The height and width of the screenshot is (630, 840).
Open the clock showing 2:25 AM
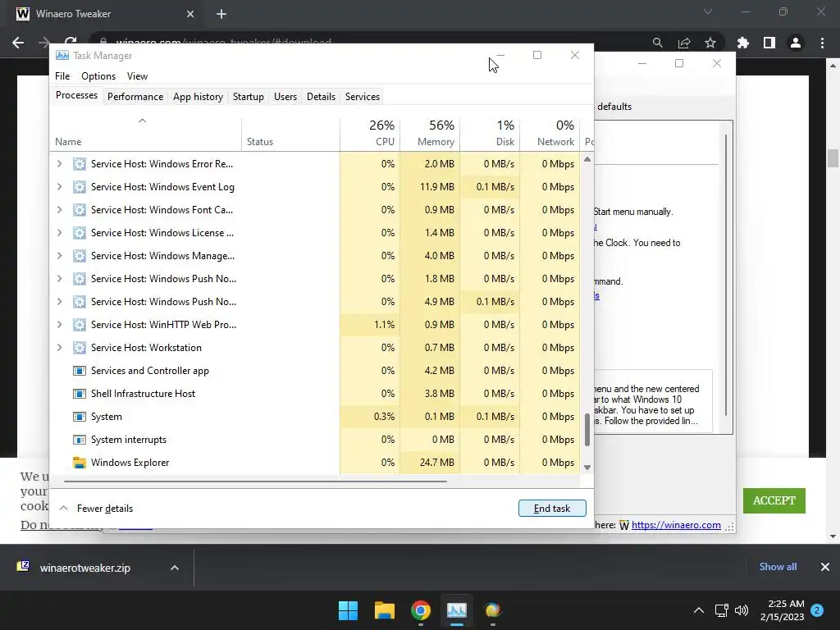(782, 610)
